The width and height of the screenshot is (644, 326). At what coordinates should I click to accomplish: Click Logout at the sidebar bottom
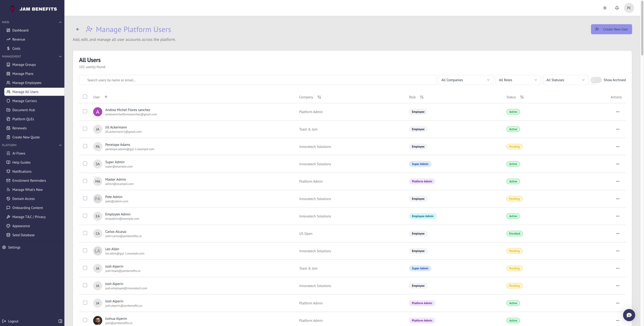pos(13,321)
